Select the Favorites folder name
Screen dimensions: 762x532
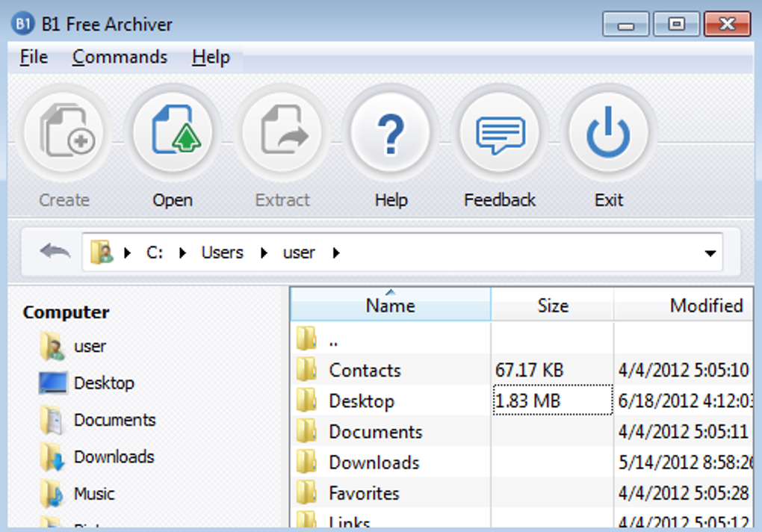364,493
